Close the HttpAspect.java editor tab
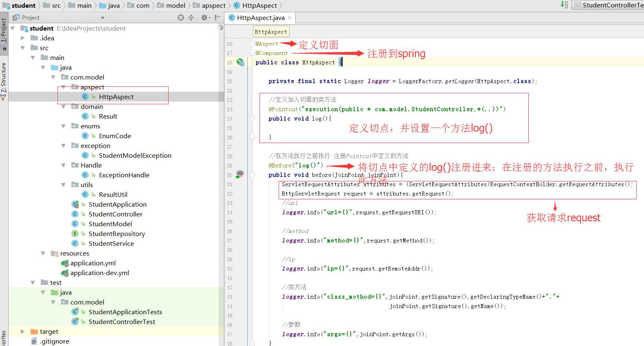644x346 pixels. (x=290, y=18)
